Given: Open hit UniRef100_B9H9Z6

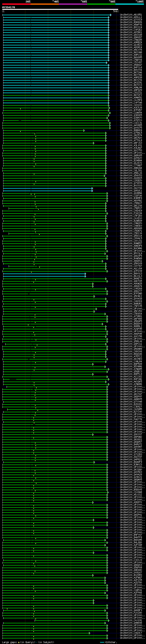Looking at the screenshot, I should [131, 22].
